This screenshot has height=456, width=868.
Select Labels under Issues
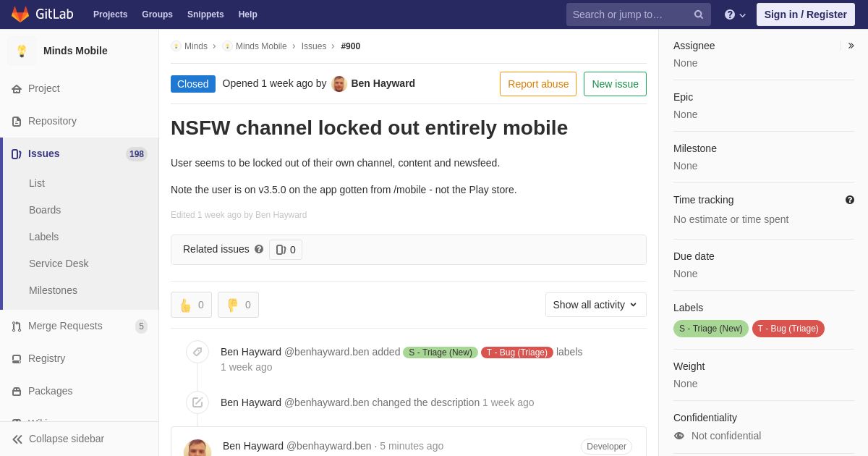click(x=43, y=237)
